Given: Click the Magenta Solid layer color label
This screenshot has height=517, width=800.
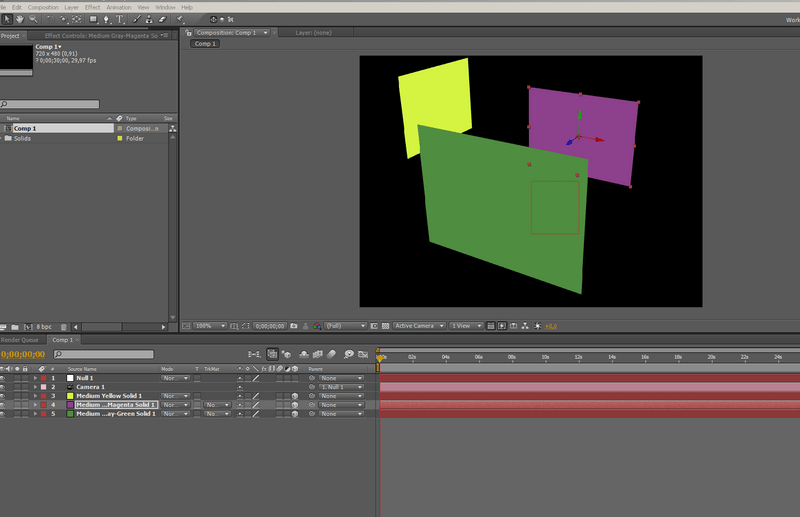Looking at the screenshot, I should point(44,405).
